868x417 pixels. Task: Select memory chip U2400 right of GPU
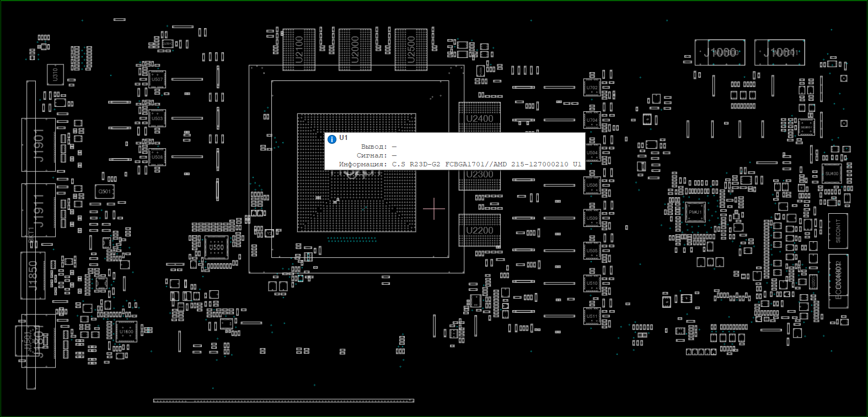tap(480, 117)
